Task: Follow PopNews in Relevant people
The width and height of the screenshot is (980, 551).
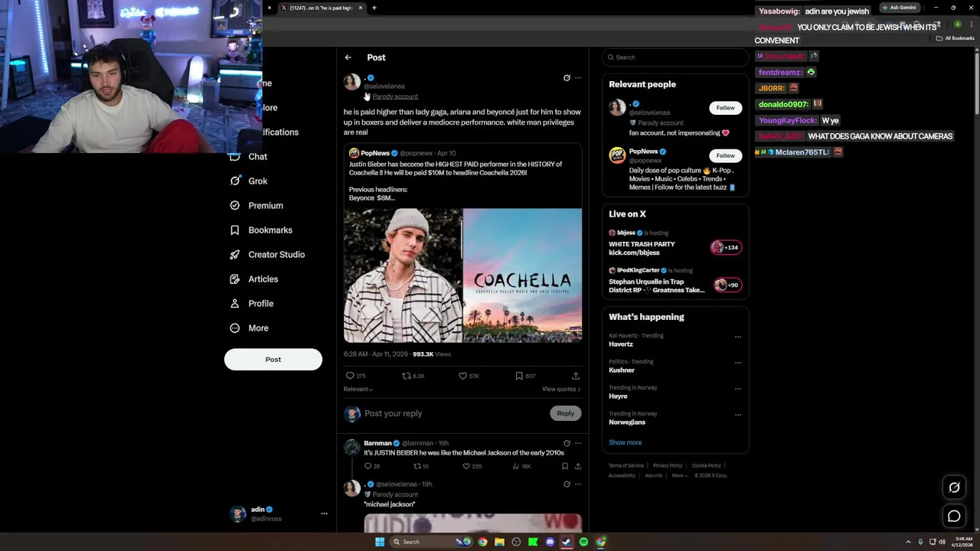Action: click(x=725, y=155)
